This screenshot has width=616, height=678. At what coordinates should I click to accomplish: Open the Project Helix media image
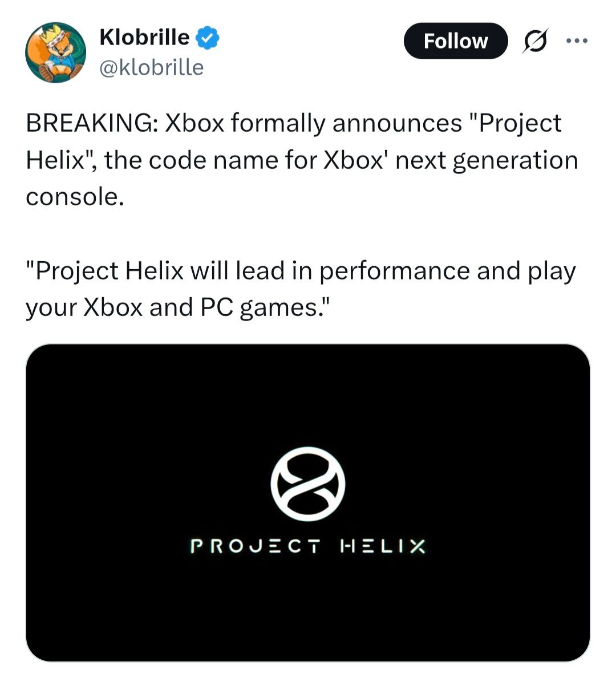tap(308, 599)
